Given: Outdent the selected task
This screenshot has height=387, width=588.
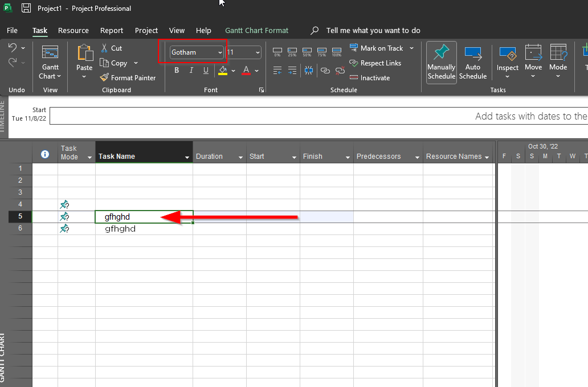Looking at the screenshot, I should [x=277, y=71].
